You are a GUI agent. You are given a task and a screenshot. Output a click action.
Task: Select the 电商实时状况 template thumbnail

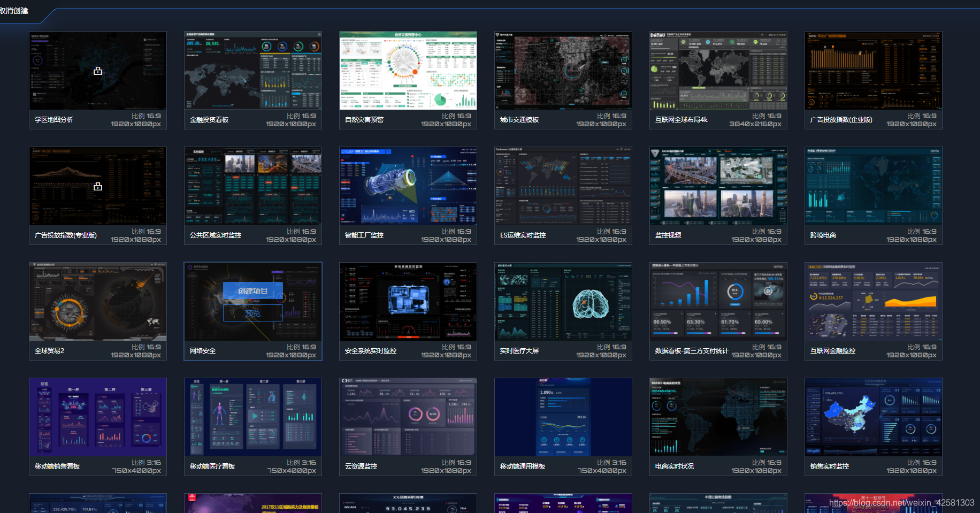click(x=718, y=417)
